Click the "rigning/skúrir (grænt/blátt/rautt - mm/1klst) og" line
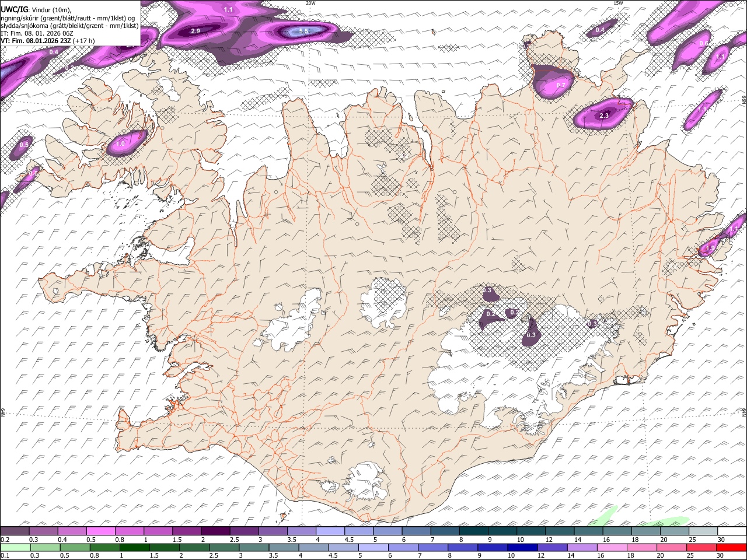The image size is (747, 560). (x=68, y=17)
